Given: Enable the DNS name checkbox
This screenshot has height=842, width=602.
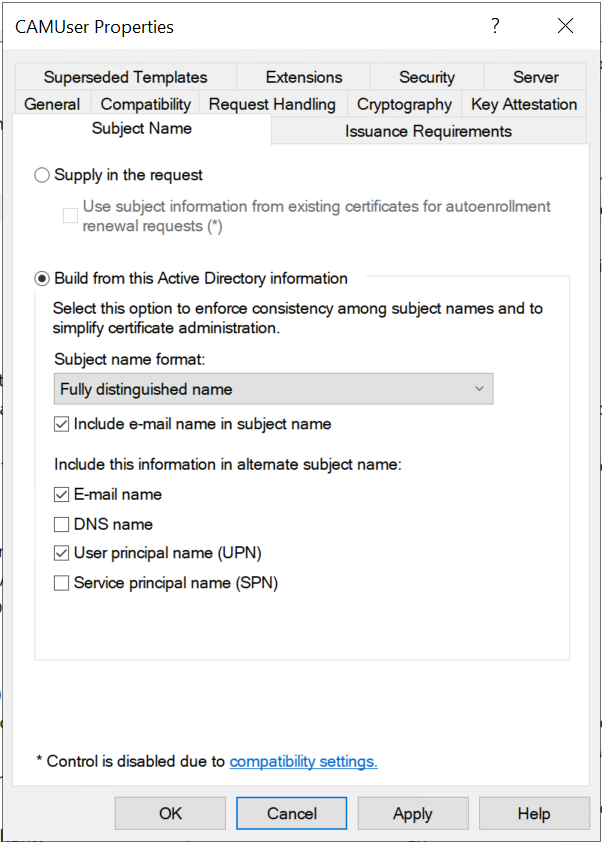Looking at the screenshot, I should pyautogui.click(x=62, y=524).
